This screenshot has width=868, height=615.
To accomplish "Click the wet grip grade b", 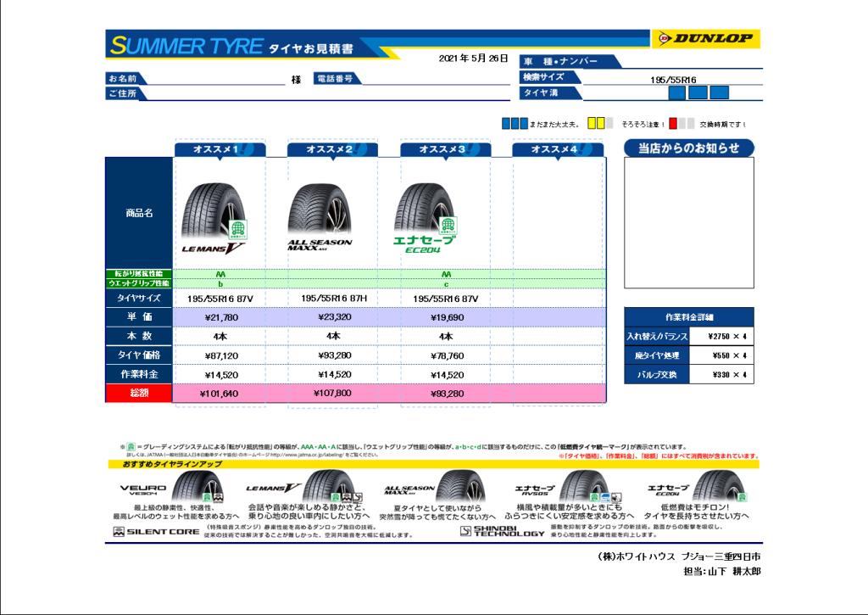I will click(x=220, y=284).
